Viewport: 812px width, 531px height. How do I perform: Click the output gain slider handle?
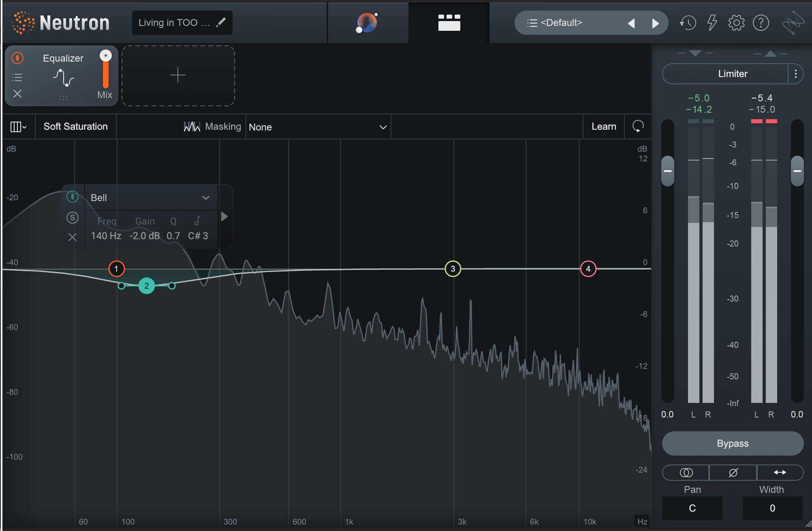click(x=797, y=171)
